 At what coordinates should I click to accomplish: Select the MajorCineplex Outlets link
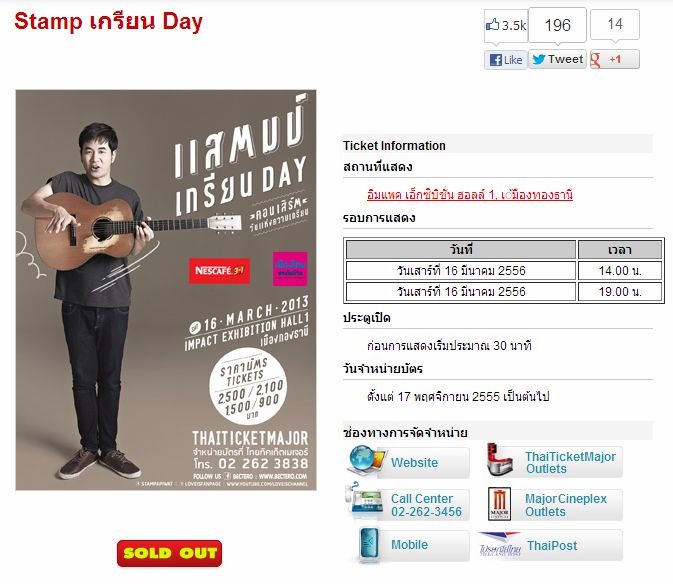tap(565, 505)
